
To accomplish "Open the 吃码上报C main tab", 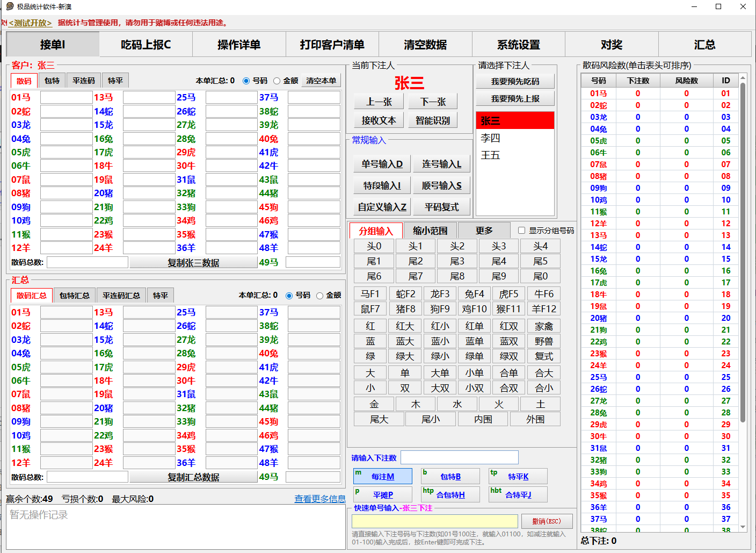I will pyautogui.click(x=146, y=45).
